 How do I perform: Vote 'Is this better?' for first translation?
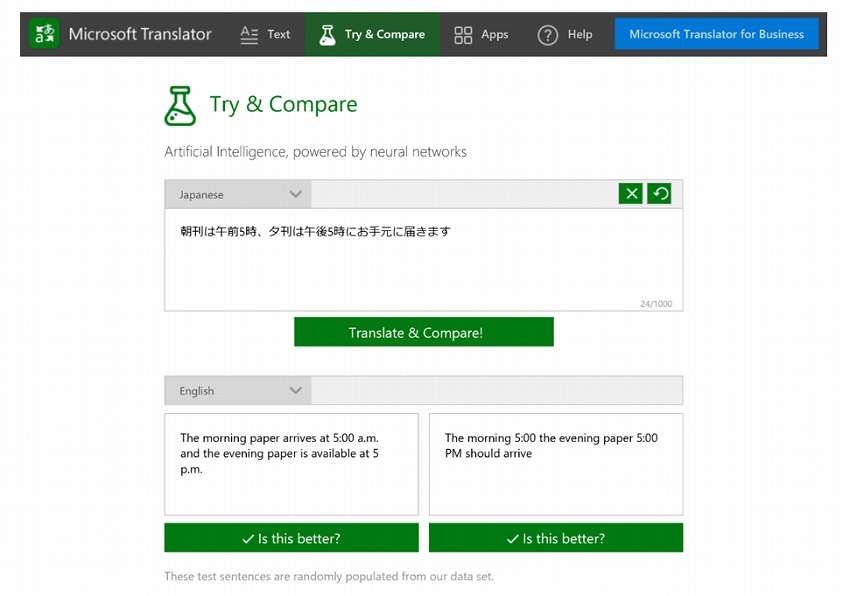point(292,537)
